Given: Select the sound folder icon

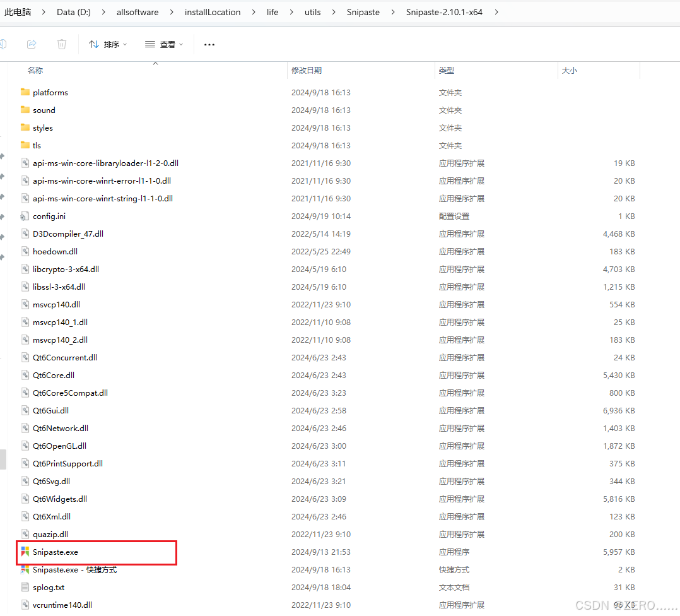Looking at the screenshot, I should point(25,110).
